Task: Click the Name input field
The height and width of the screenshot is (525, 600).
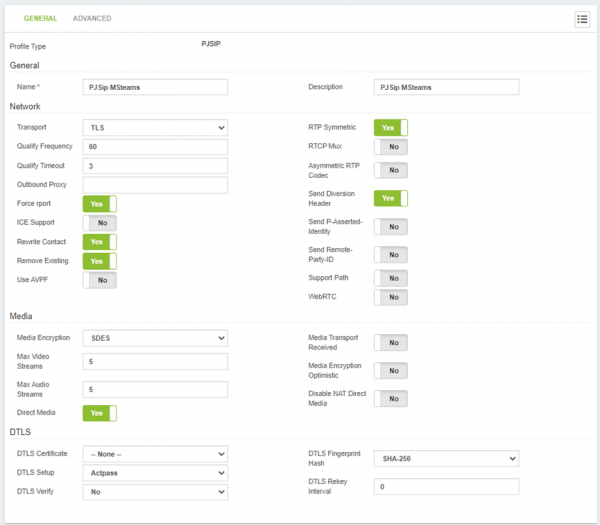Action: click(155, 87)
